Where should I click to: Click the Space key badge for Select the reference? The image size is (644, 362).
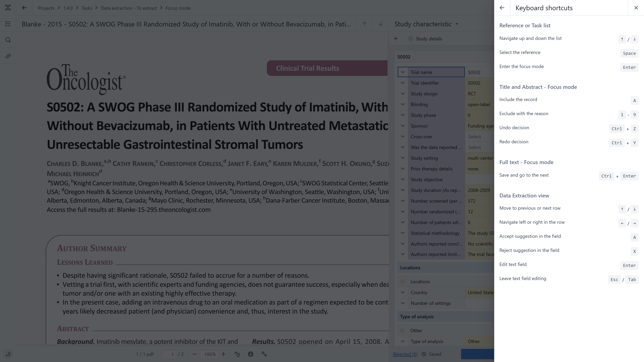[x=629, y=53]
